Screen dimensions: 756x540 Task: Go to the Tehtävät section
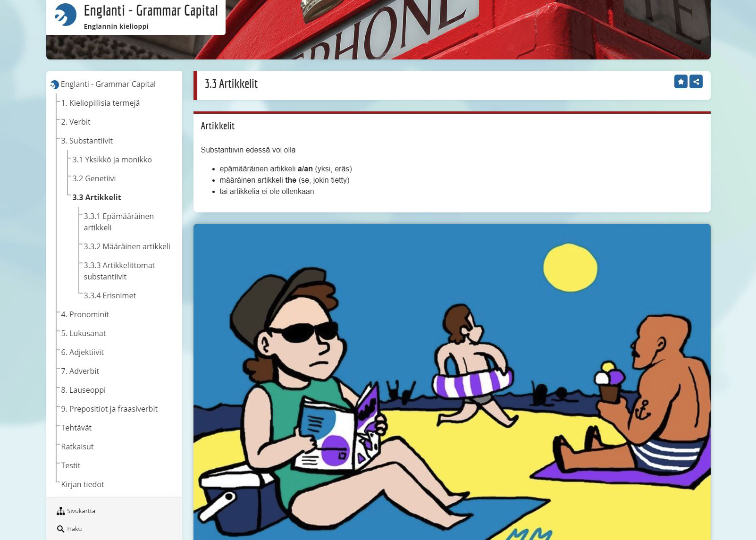pyautogui.click(x=76, y=428)
